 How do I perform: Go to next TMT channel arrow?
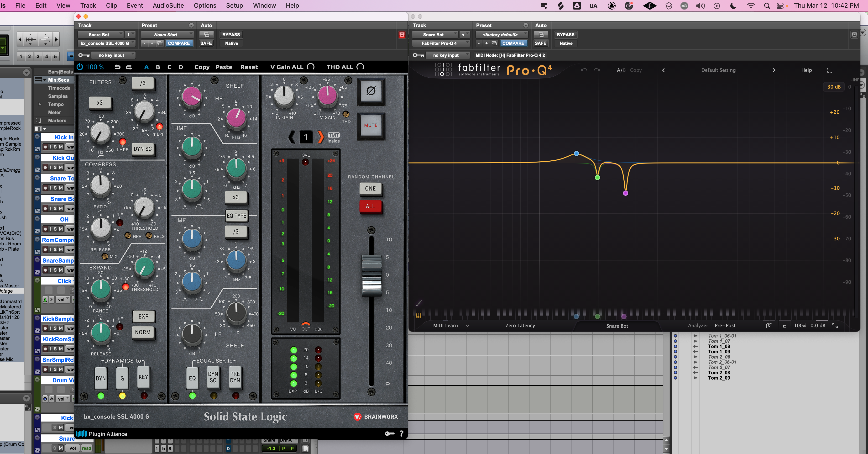320,137
